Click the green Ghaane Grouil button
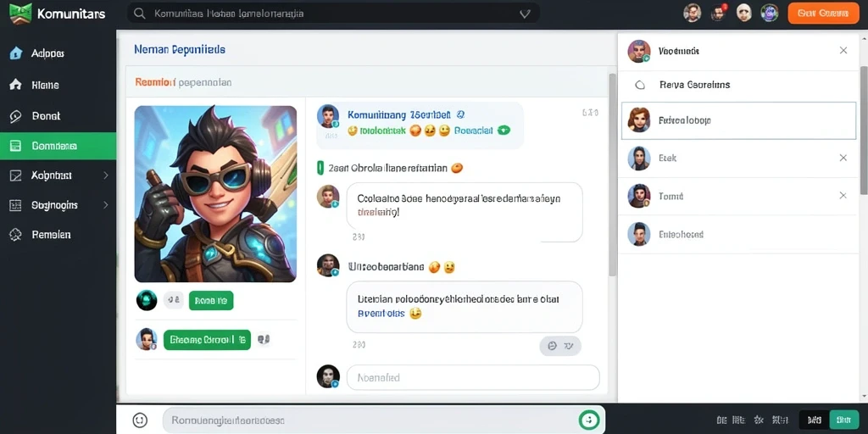The height and width of the screenshot is (434, 868). pyautogui.click(x=207, y=340)
